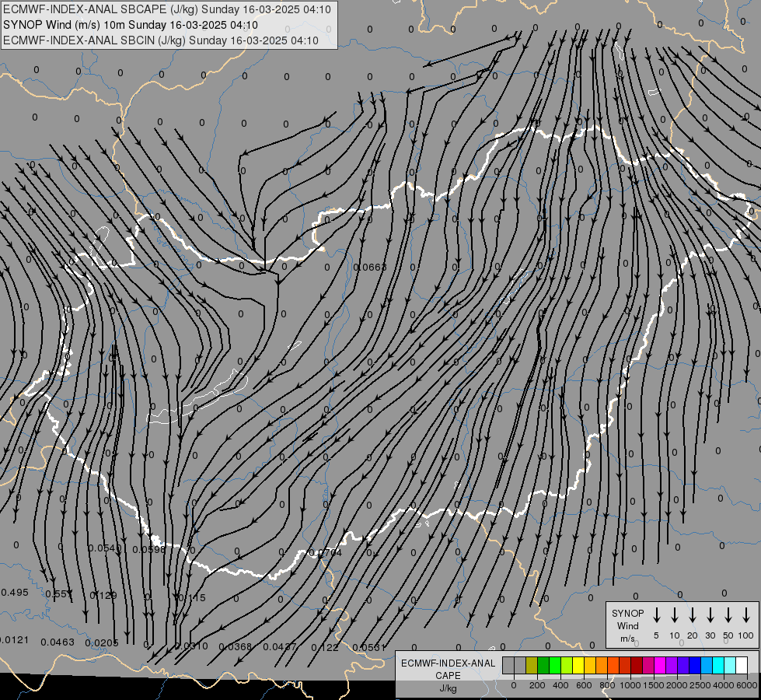Click the 0.495 value on the map

(x=15, y=592)
